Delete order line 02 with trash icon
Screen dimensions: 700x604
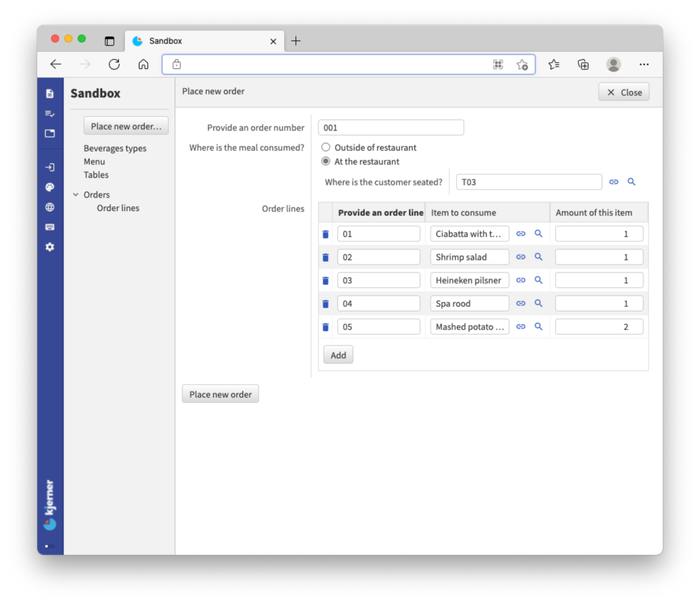click(x=325, y=257)
